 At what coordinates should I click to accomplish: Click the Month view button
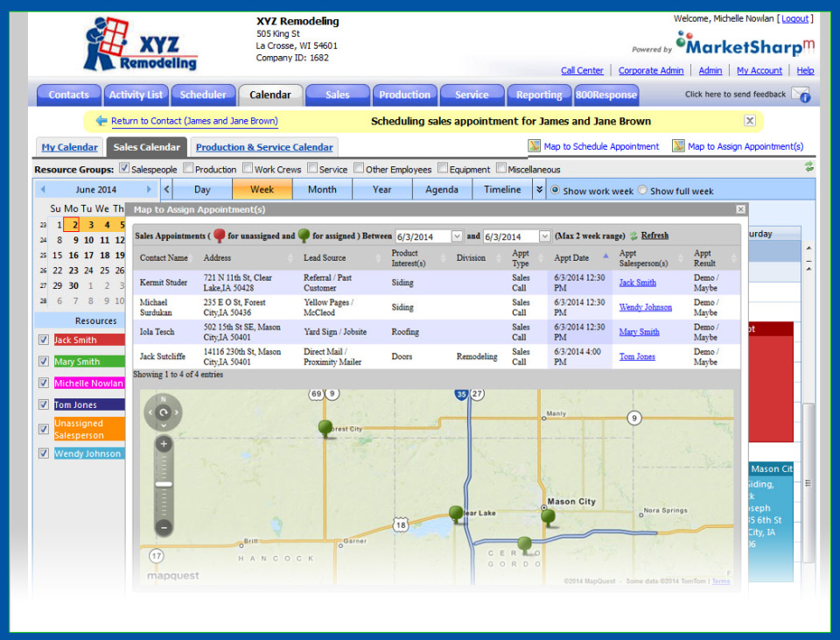322,189
